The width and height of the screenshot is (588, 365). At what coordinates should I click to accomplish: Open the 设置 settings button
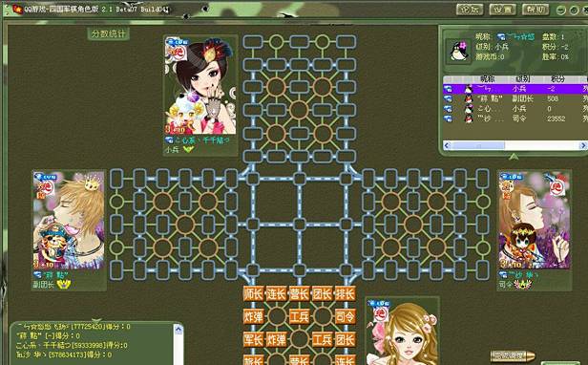[502, 10]
